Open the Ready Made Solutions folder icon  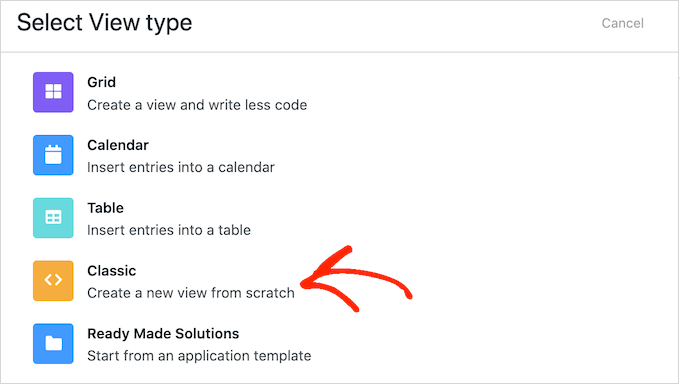(53, 343)
